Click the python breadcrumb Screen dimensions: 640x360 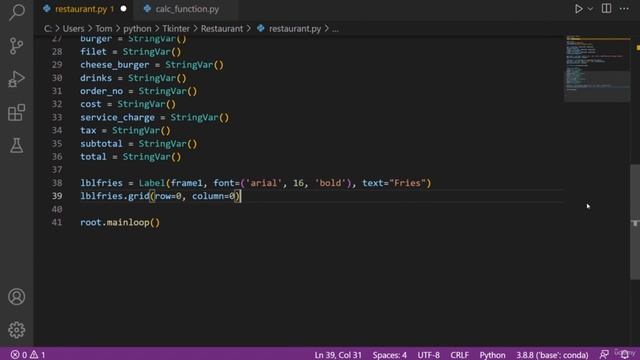tap(137, 29)
